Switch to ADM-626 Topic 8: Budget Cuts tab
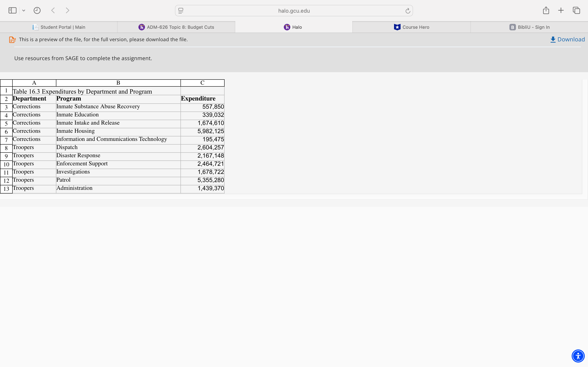588x367 pixels. [176, 27]
